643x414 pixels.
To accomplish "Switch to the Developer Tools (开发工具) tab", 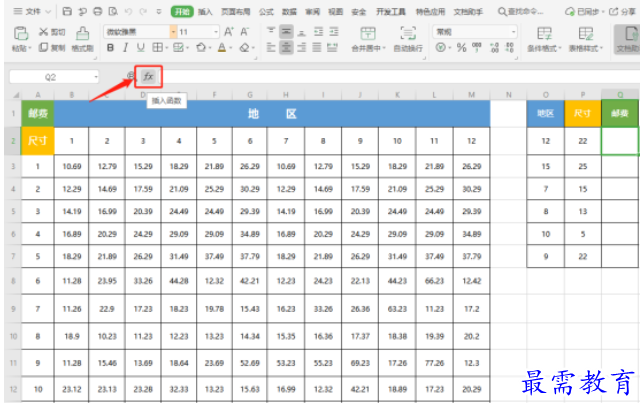I will (x=390, y=11).
